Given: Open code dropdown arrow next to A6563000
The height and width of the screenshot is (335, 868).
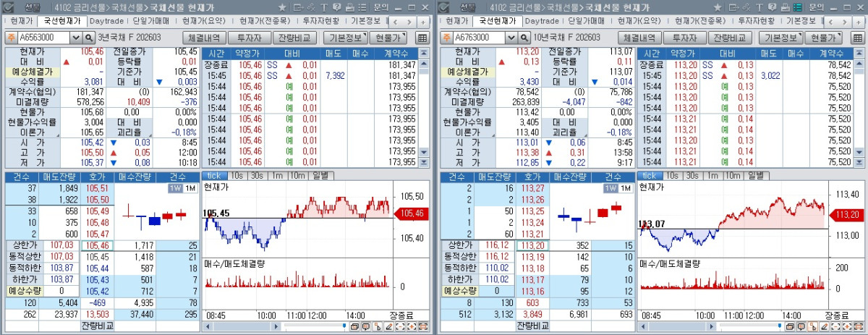Looking at the screenshot, I should pyautogui.click(x=76, y=38).
